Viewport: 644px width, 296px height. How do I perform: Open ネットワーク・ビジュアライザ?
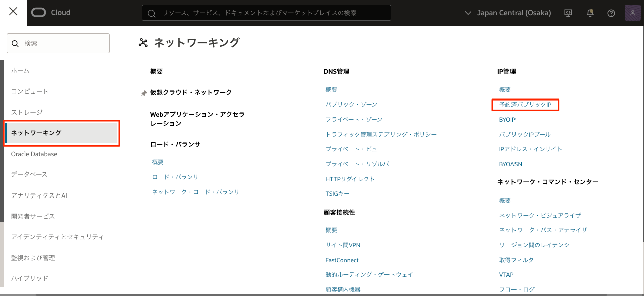pos(540,215)
